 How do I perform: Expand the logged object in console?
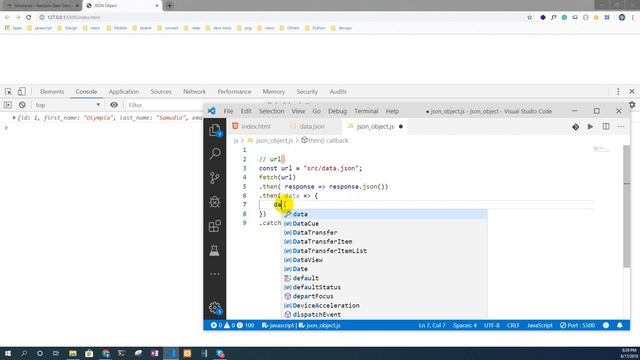pyautogui.click(x=14, y=118)
